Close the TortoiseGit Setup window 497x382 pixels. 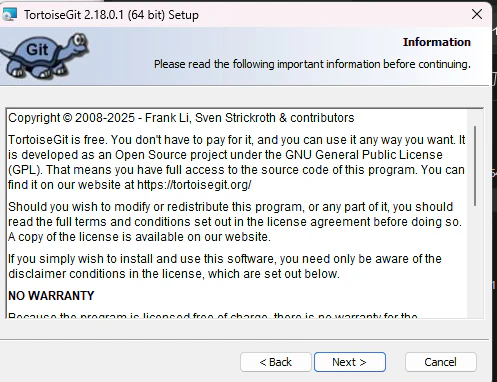pyautogui.click(x=477, y=14)
